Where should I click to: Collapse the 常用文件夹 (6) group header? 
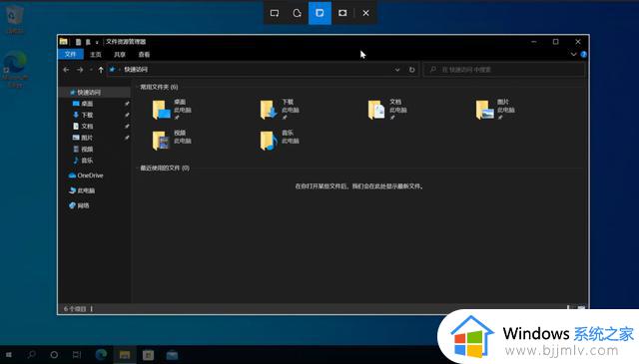point(159,87)
